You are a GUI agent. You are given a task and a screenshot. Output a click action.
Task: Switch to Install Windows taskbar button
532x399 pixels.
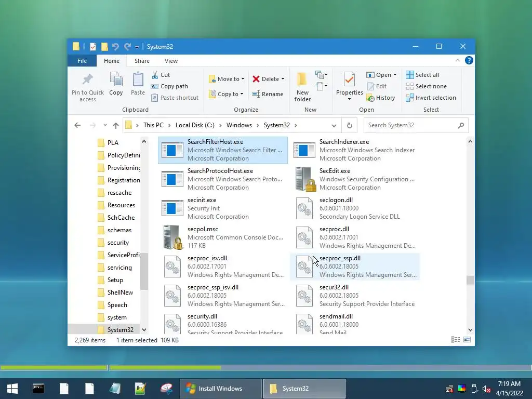(220, 389)
